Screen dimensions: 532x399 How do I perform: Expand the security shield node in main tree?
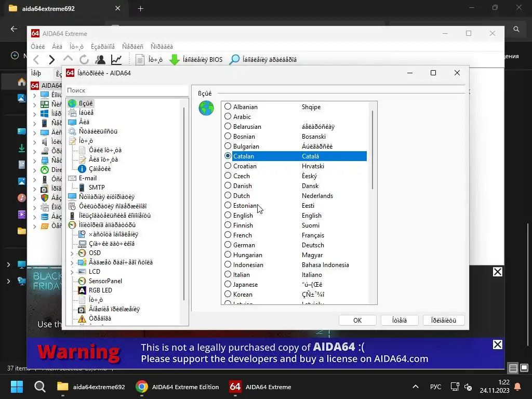tap(35, 198)
